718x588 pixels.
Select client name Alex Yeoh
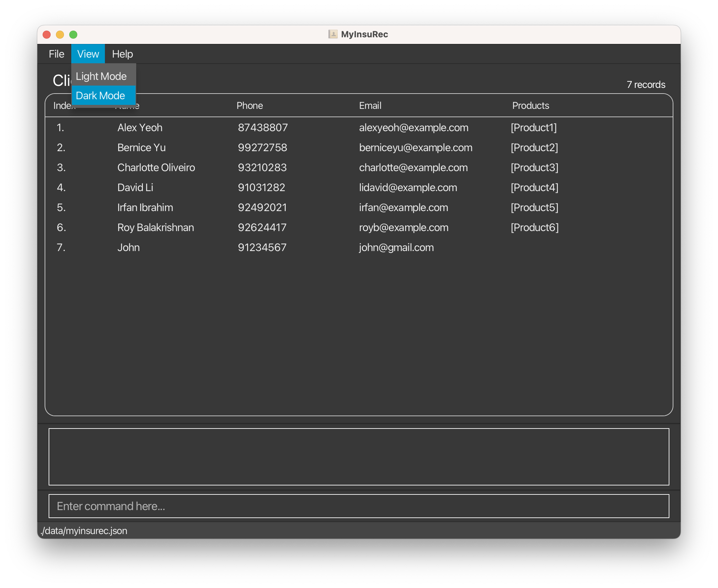click(x=140, y=128)
